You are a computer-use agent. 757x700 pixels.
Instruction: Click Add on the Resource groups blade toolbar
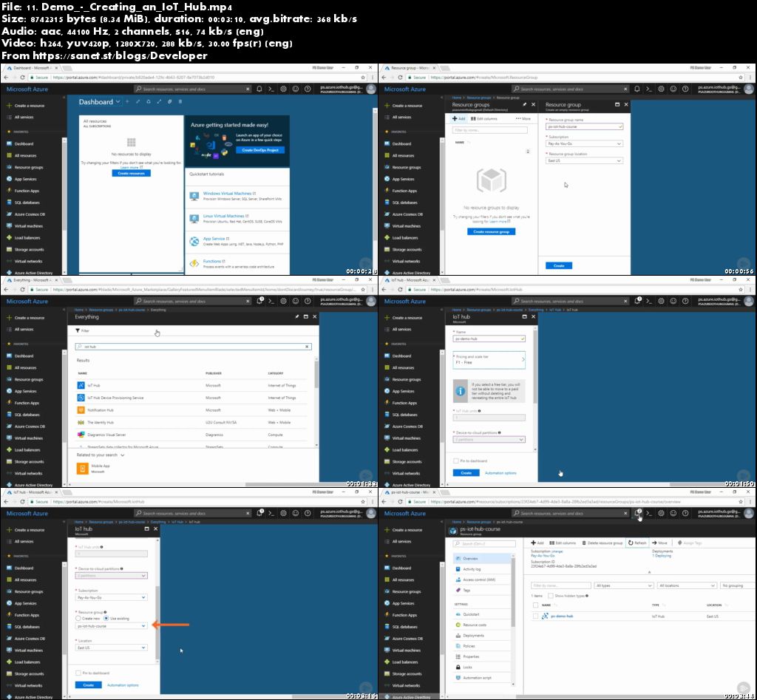[458, 119]
